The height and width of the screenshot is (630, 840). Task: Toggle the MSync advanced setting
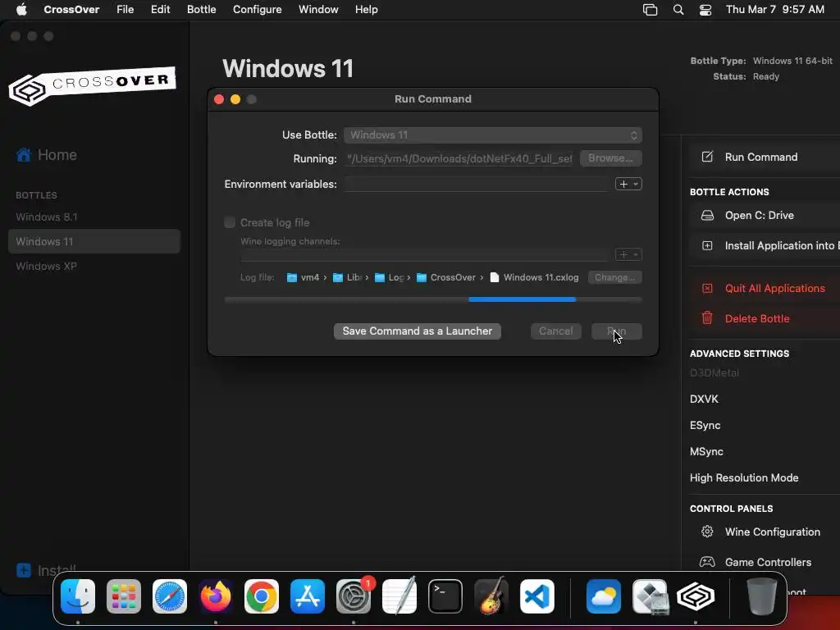706,452
